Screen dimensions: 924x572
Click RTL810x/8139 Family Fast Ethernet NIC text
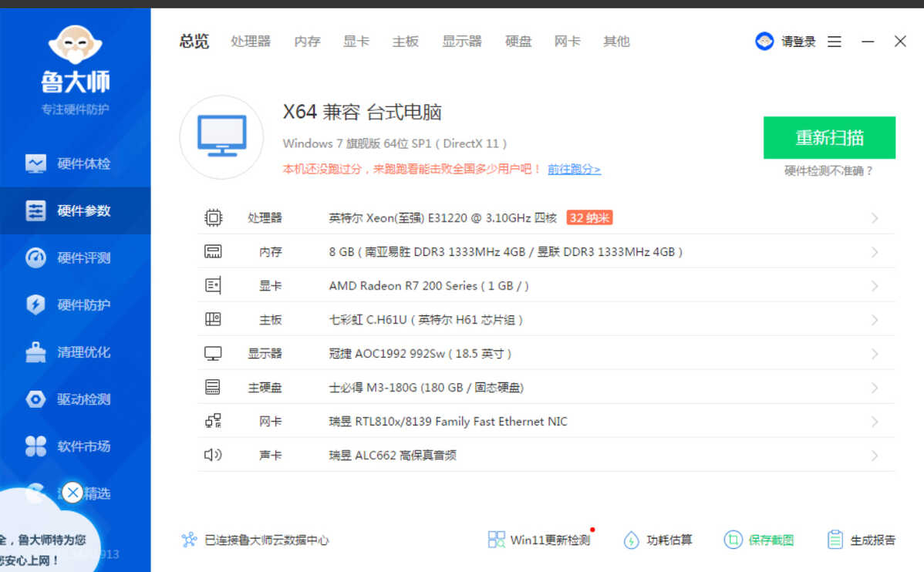click(448, 421)
